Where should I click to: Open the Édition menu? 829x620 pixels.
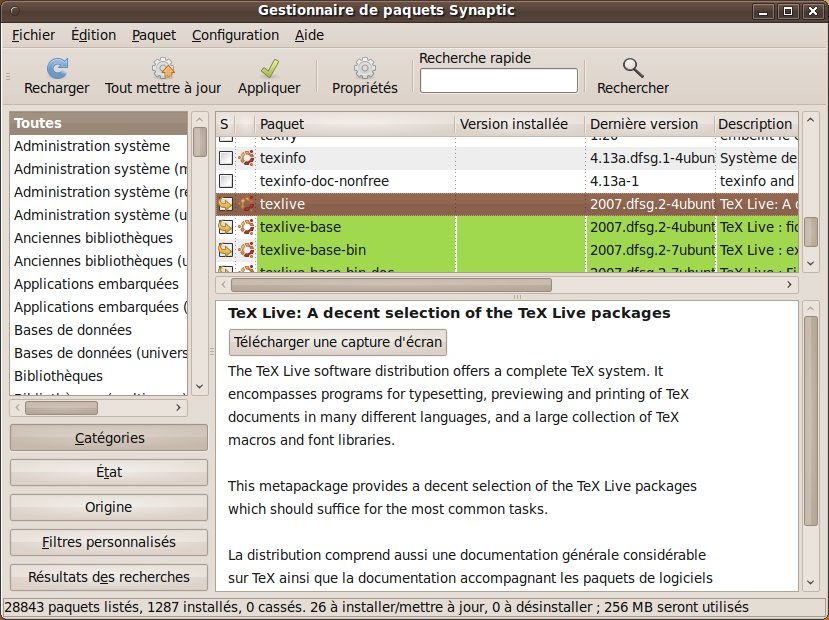coord(94,35)
